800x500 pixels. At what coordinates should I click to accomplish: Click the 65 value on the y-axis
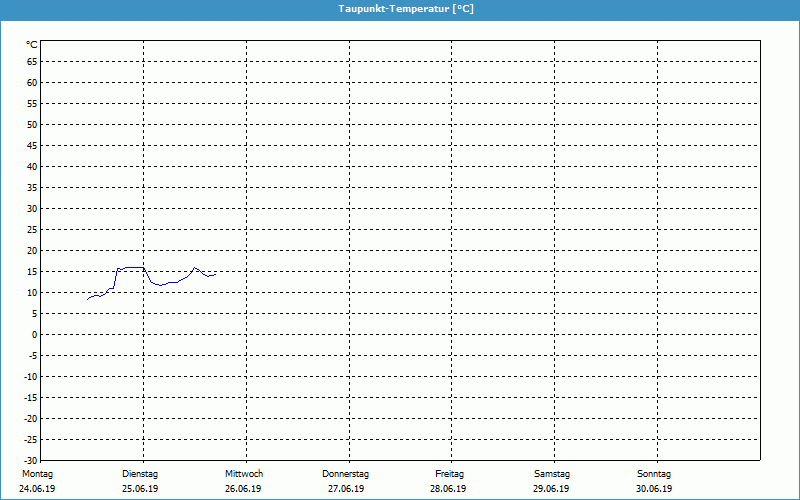pyautogui.click(x=32, y=61)
